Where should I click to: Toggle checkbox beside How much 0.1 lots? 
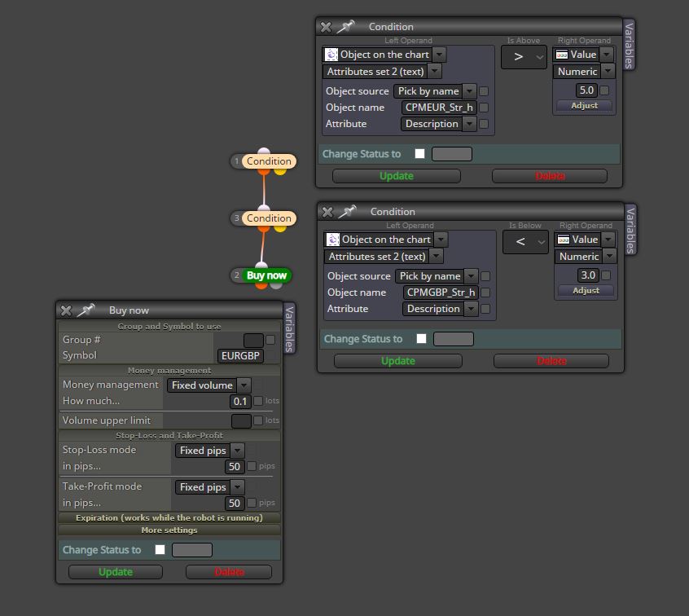258,401
